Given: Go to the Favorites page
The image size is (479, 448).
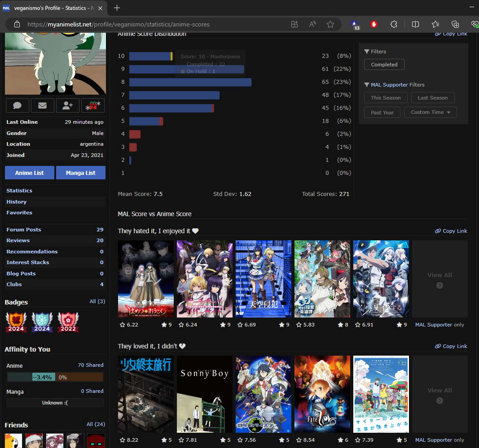Looking at the screenshot, I should pyautogui.click(x=19, y=213).
